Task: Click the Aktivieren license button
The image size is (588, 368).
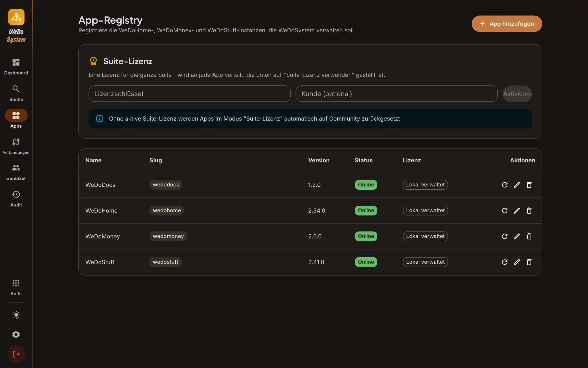Action: coord(517,94)
